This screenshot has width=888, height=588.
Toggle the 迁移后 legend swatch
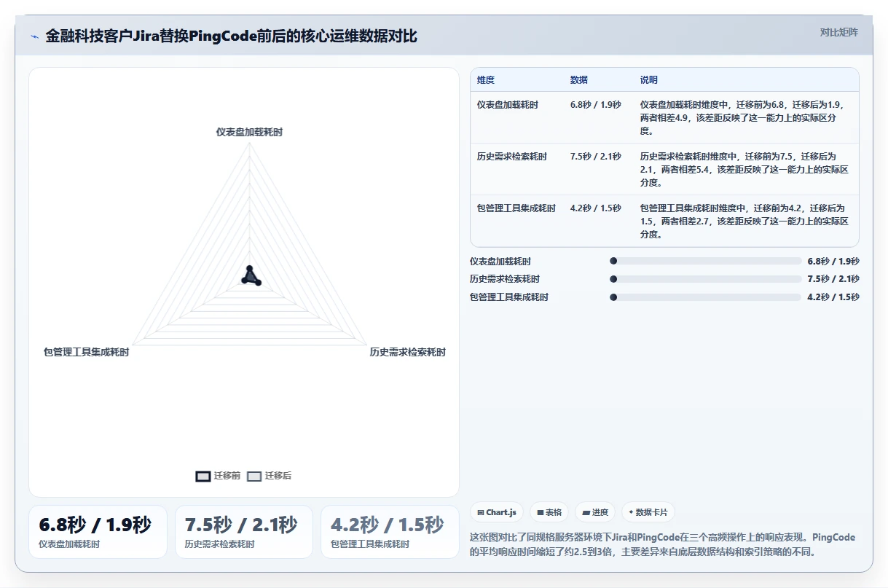[254, 476]
